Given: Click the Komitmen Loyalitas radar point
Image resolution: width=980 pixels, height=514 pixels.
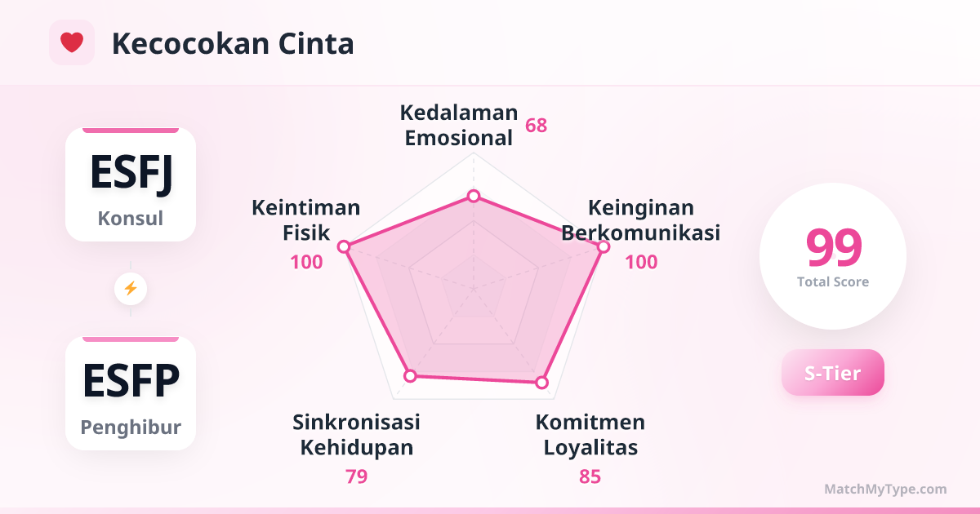Looking at the screenshot, I should (x=541, y=381).
